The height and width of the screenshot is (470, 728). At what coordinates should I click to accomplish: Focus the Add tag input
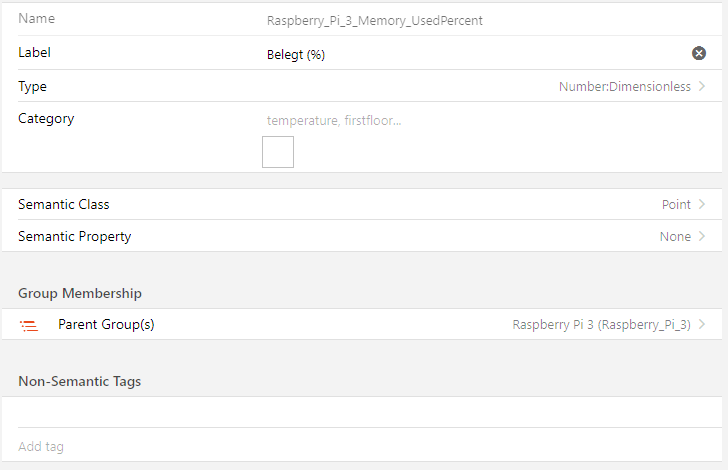300,446
